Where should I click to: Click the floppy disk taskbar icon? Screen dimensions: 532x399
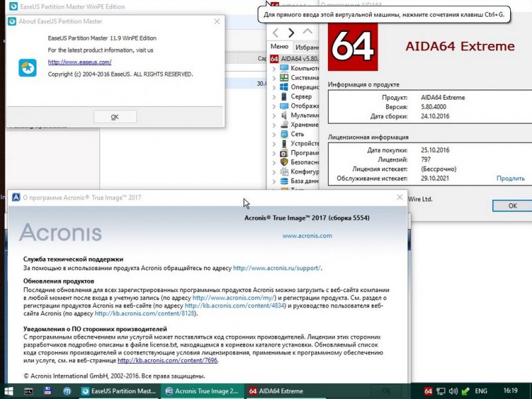tap(47, 391)
